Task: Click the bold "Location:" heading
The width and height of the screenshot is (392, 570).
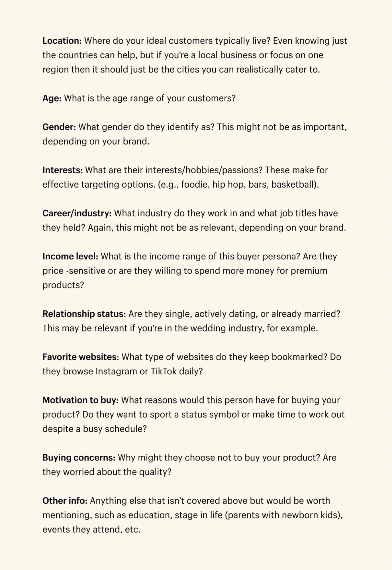Action: [x=62, y=41]
